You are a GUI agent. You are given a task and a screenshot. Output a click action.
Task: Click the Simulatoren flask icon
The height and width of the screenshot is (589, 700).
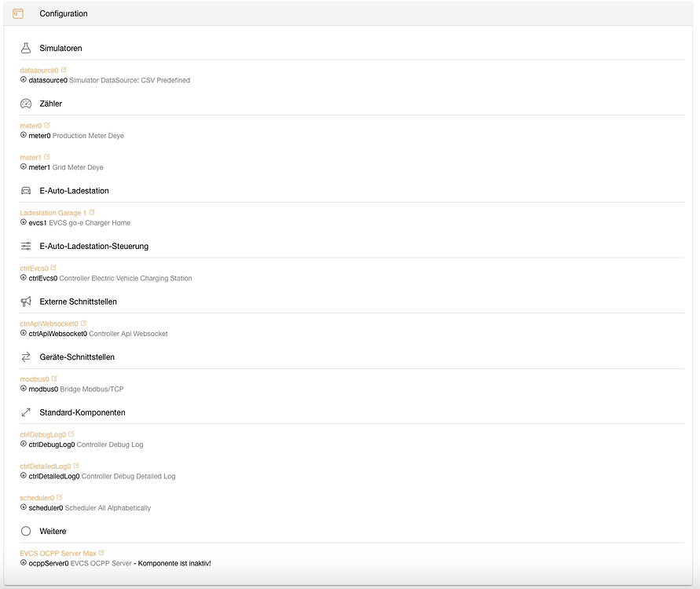point(26,48)
